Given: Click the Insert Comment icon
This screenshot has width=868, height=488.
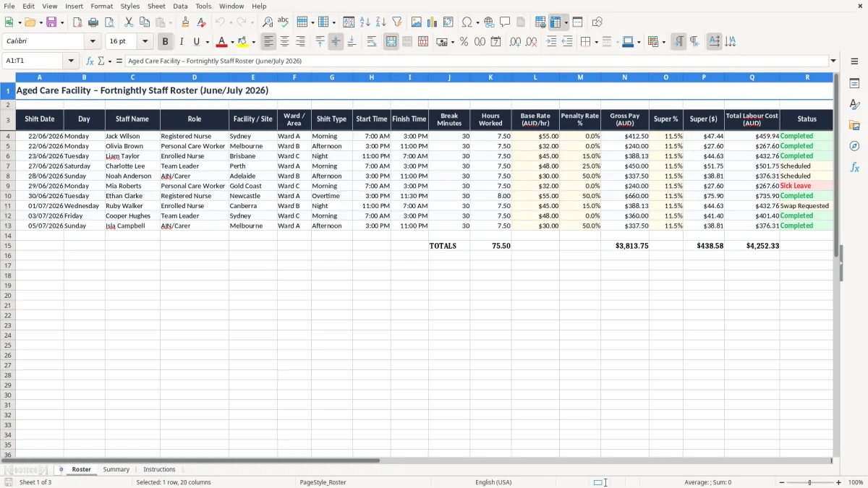Looking at the screenshot, I should coord(505,22).
